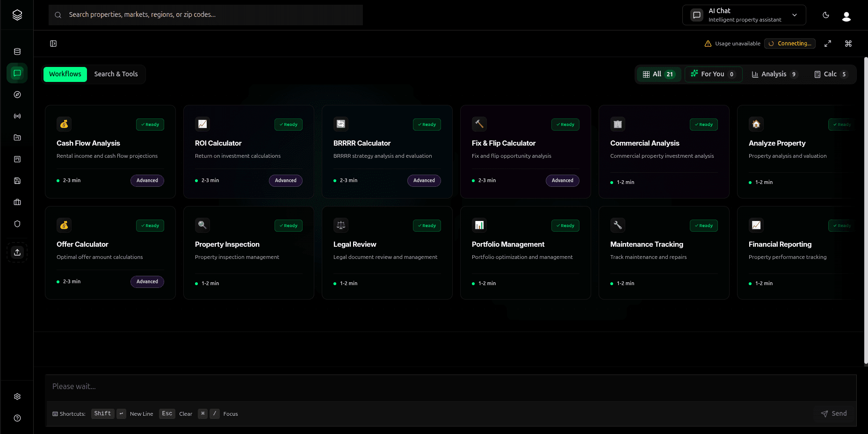Click Ready badge on Maintenance Tracking
The image size is (868, 434).
pos(704,226)
